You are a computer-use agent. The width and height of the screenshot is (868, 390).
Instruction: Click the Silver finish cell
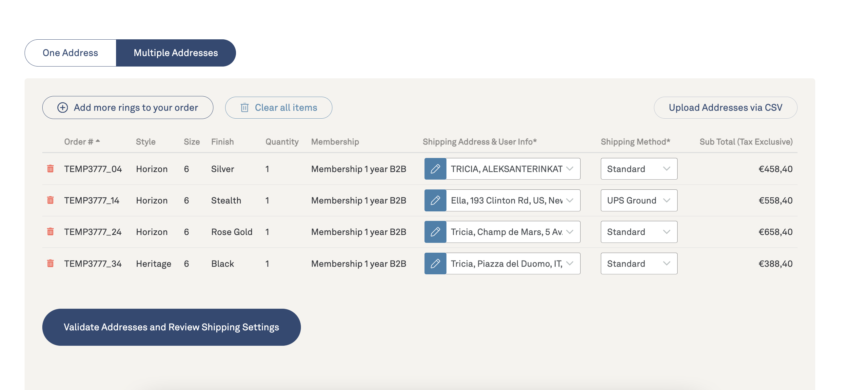(x=222, y=169)
